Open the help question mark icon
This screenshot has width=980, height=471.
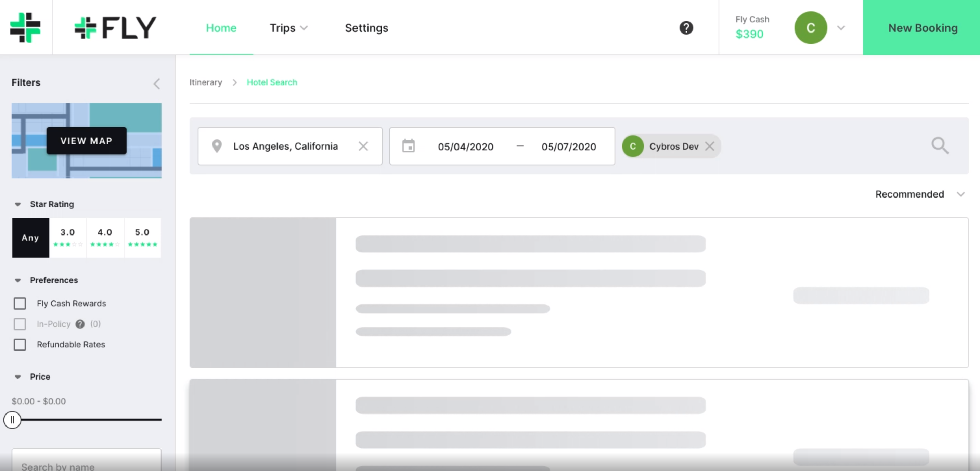coord(686,28)
